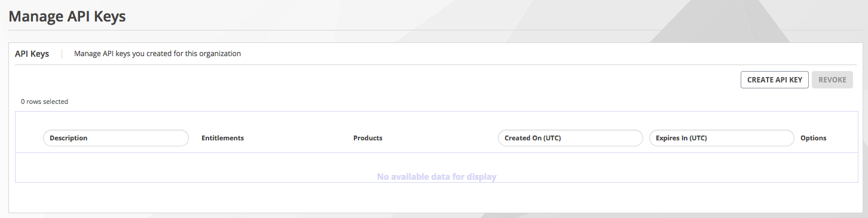Select the Products column header
Screen dimensions: 868x218
[368, 138]
